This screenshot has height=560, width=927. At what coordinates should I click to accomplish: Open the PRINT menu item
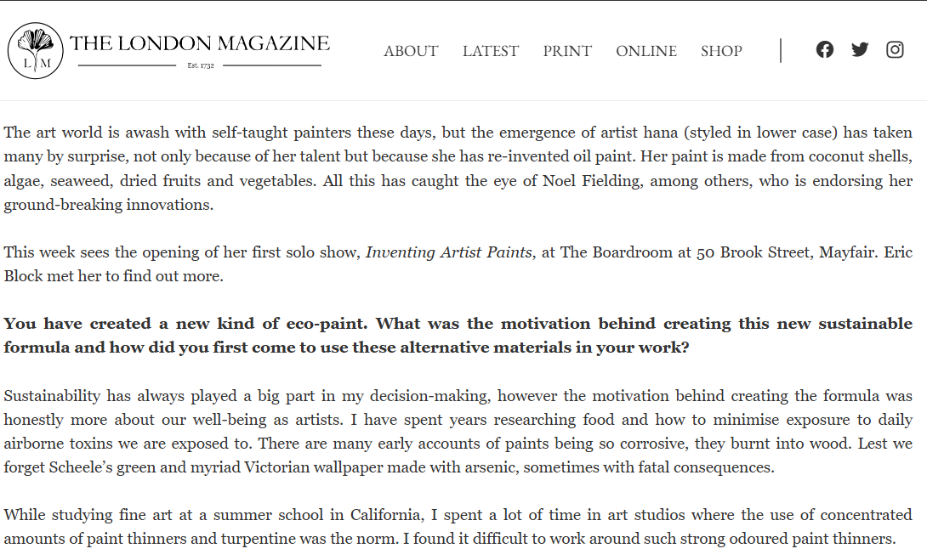pos(567,51)
